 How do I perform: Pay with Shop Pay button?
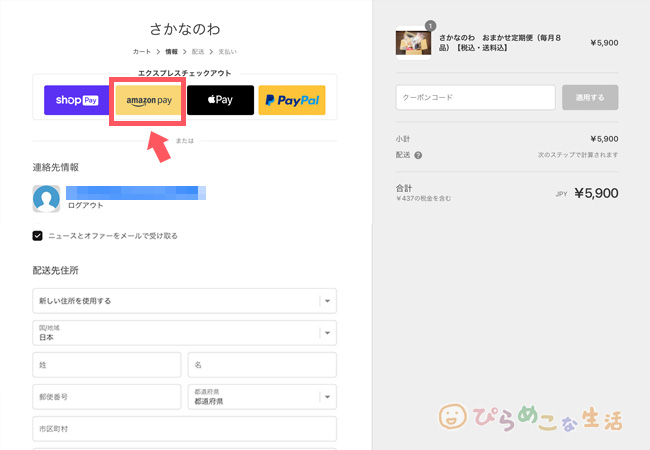pyautogui.click(x=77, y=100)
